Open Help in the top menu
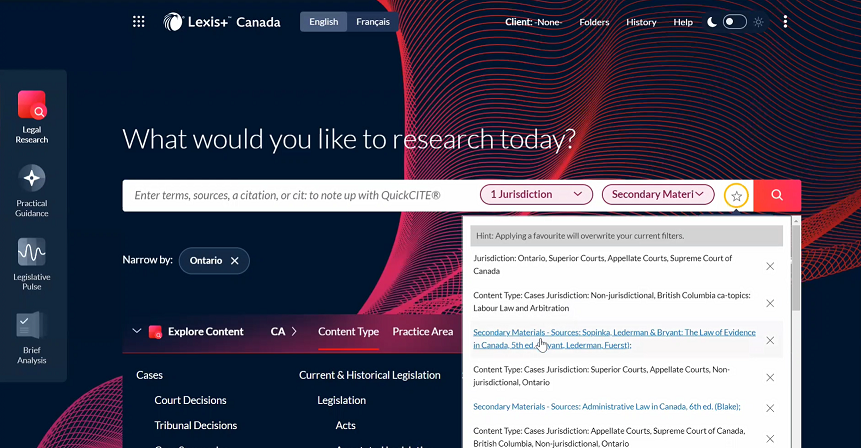 pos(683,22)
